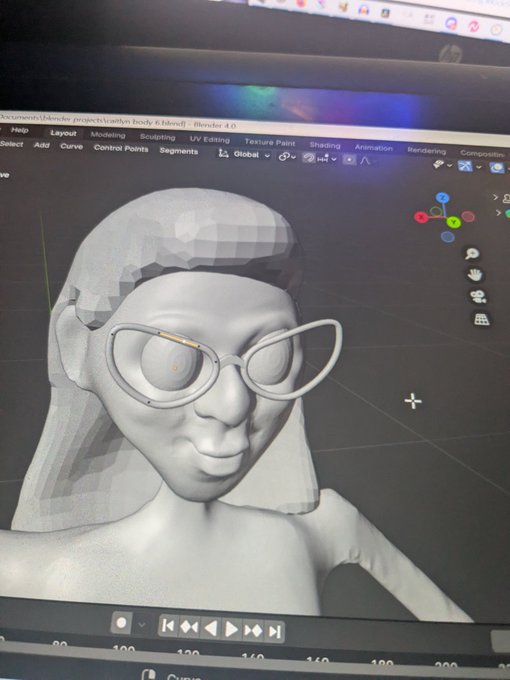Viewport: 510px width, 680px height.
Task: Switch to the Compositing workspace tab
Action: point(482,154)
